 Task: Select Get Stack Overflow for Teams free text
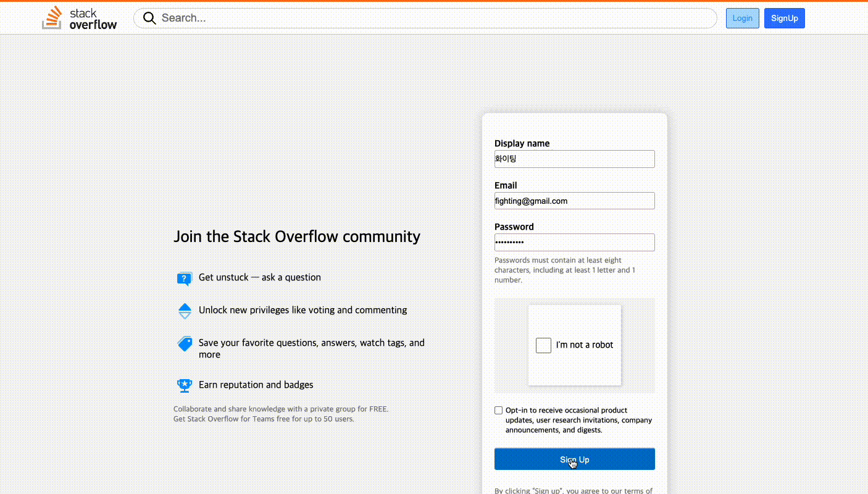[264, 419]
